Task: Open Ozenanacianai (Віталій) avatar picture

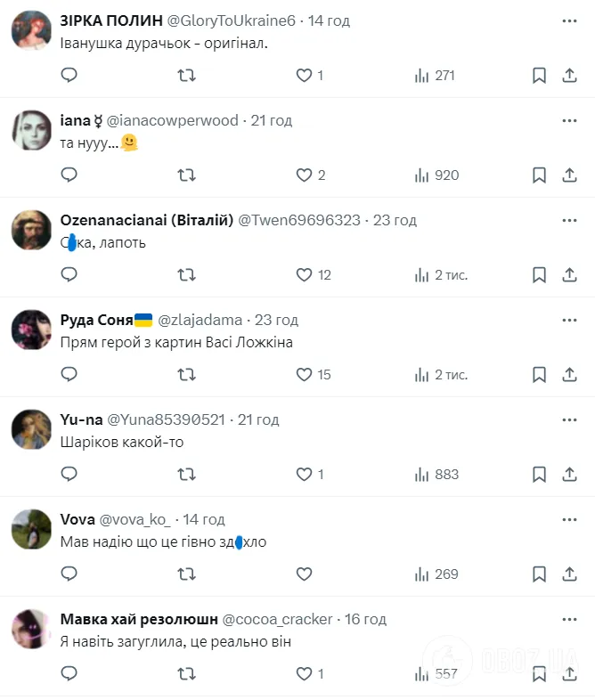Action: (x=31, y=230)
